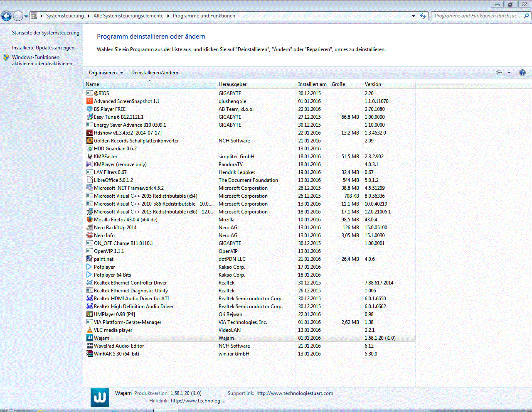Viewport: 532px width, 412px height.
Task: Click the Easy Tune 6 icon
Action: tap(89, 117)
